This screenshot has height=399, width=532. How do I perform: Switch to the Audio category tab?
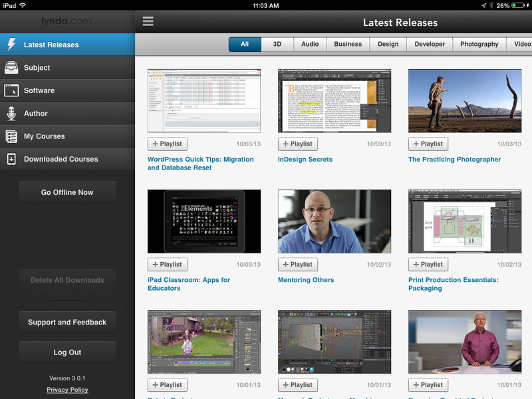tap(309, 45)
